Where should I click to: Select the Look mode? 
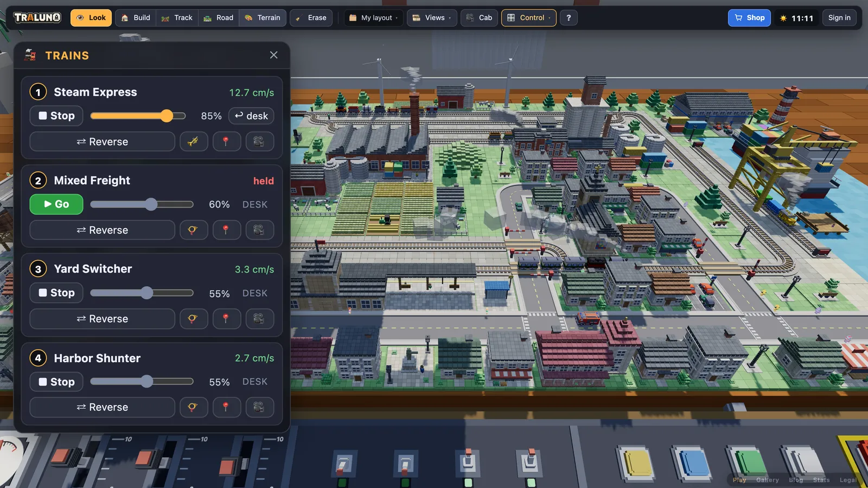(x=91, y=18)
